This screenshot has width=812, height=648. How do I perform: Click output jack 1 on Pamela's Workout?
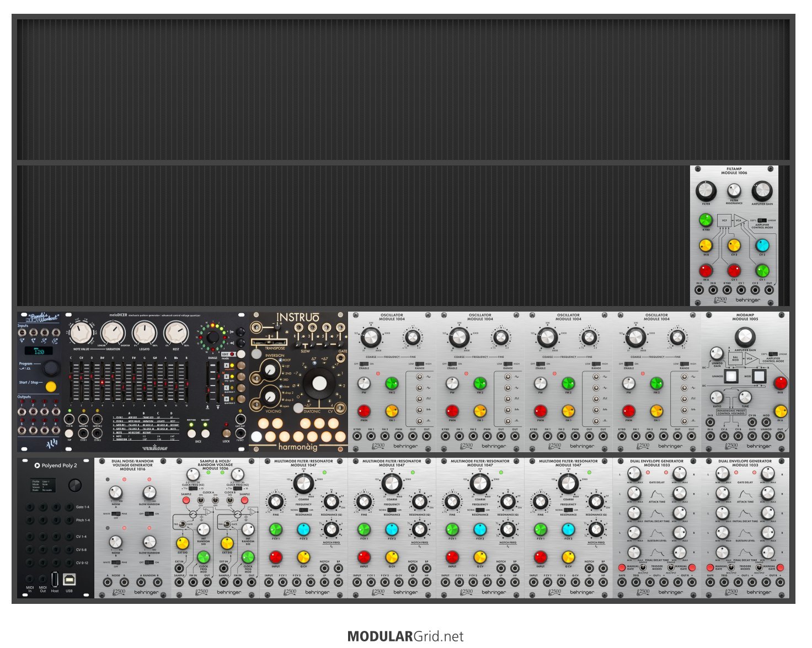(x=23, y=411)
